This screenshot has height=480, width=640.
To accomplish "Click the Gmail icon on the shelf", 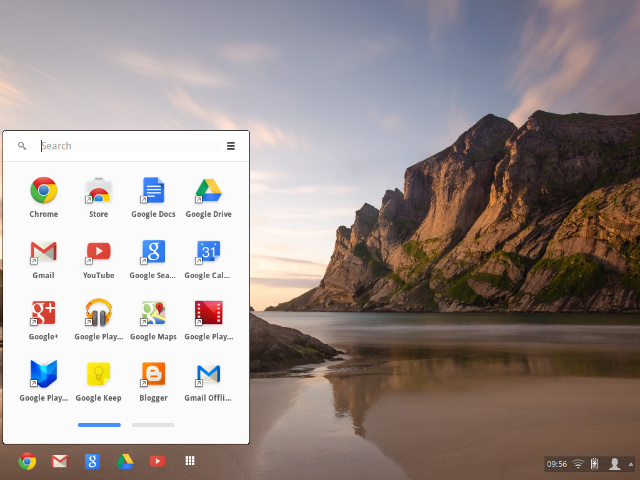I will tap(60, 461).
